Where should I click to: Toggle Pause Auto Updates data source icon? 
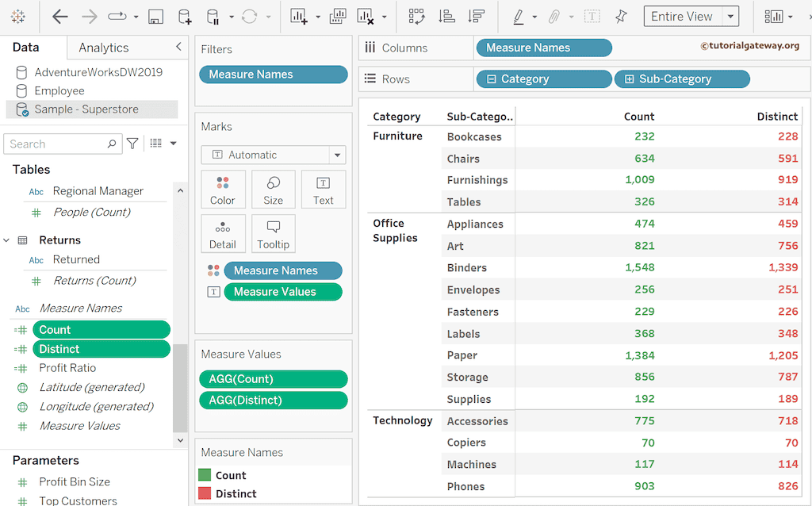213,17
